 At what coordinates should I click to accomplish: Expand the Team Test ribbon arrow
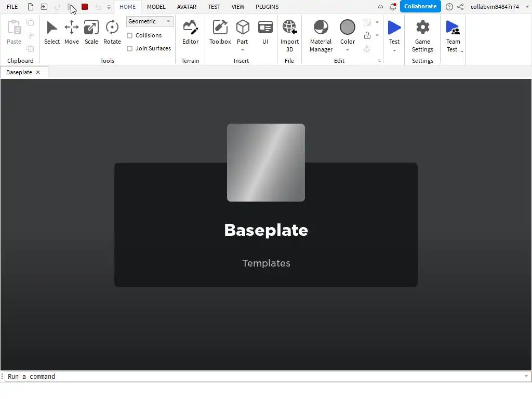click(462, 51)
